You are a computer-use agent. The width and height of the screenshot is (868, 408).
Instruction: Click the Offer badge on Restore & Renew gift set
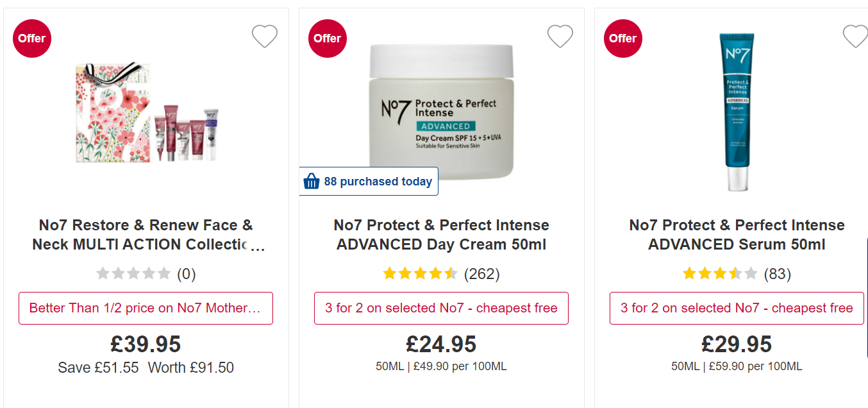[x=32, y=38]
